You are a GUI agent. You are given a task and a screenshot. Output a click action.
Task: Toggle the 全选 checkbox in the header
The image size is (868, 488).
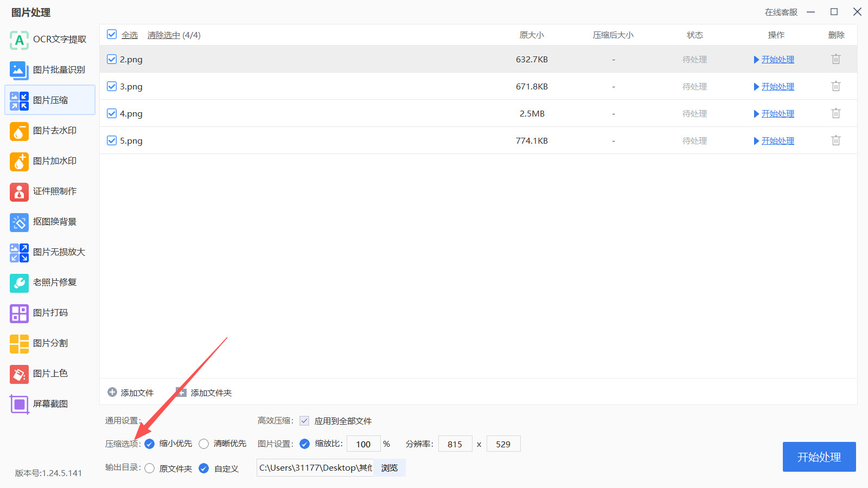point(112,35)
